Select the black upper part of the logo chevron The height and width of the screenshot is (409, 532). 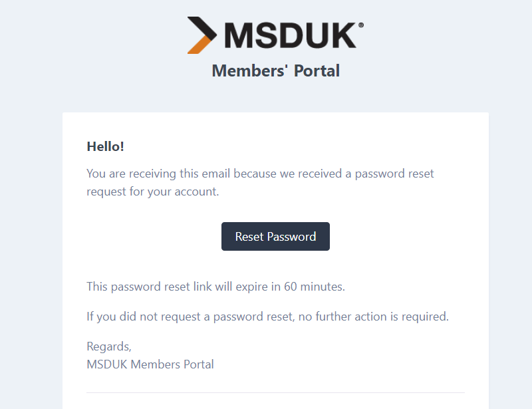pos(203,29)
